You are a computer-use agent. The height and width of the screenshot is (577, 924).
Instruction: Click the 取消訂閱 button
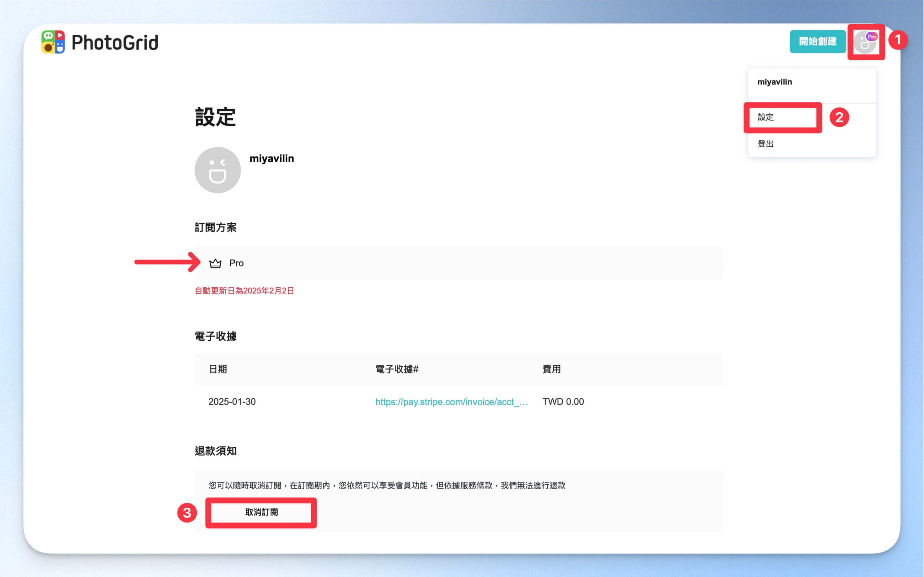pyautogui.click(x=261, y=512)
